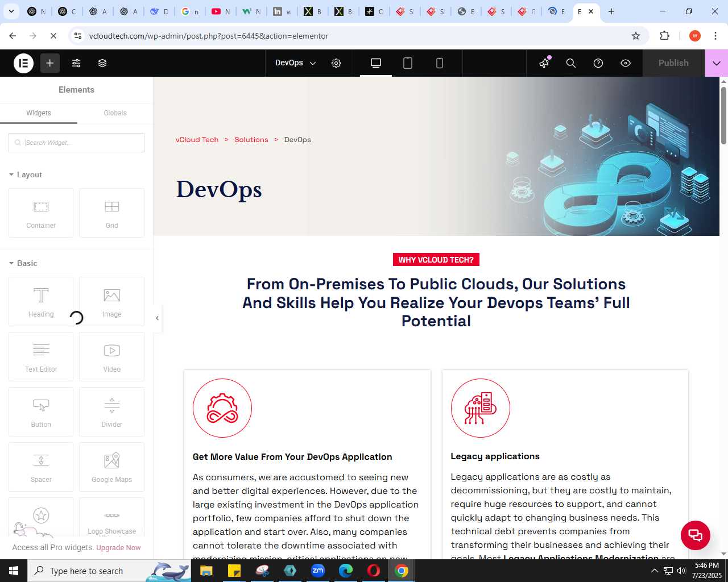Screen dimensions: 728x582
Task: Open page settings gear icon
Action: [x=336, y=63]
